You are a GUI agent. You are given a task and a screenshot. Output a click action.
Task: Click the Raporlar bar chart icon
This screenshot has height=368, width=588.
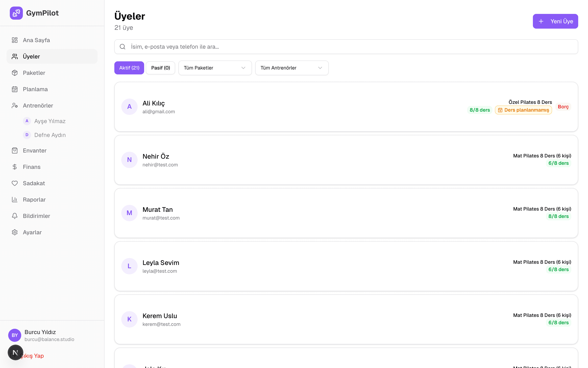click(x=14, y=200)
